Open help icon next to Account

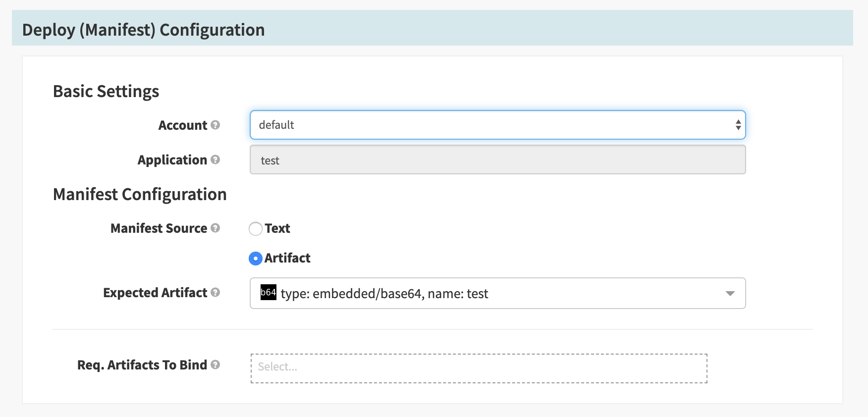pyautogui.click(x=215, y=125)
